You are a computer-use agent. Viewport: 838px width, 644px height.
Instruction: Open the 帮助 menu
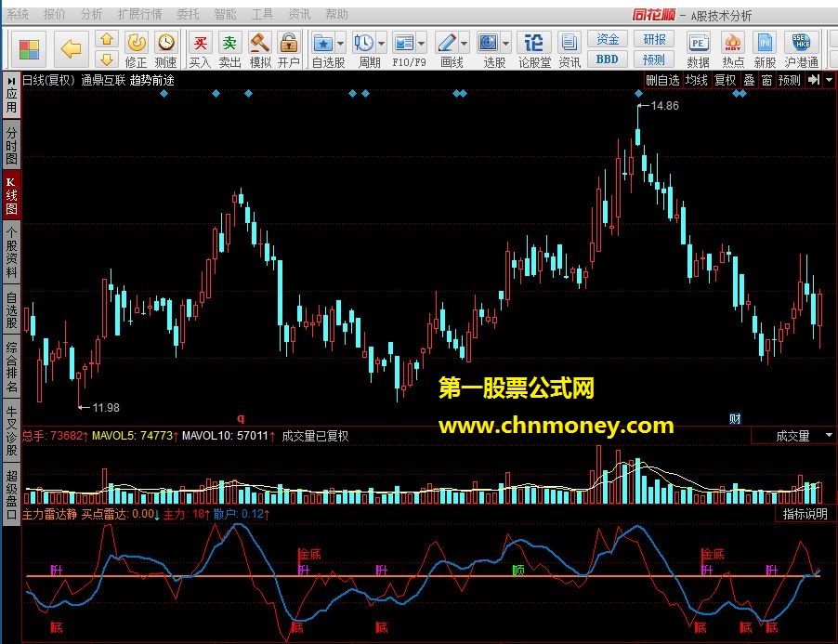(336, 15)
